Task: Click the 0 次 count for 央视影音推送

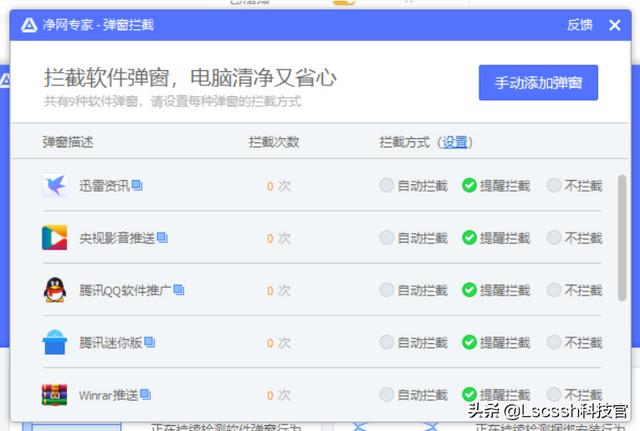Action: point(279,238)
